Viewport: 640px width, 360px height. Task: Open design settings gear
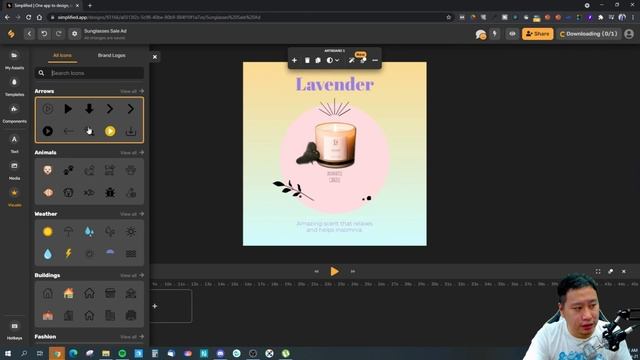click(x=75, y=34)
